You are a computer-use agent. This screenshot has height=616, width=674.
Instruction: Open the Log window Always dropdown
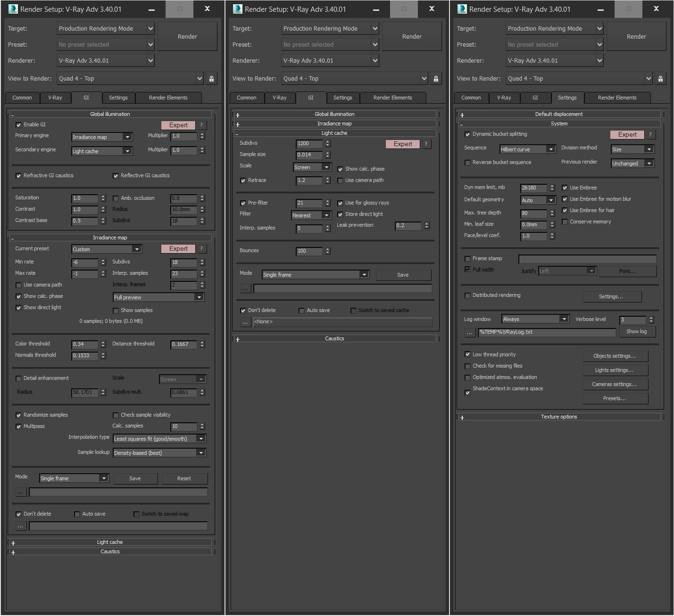click(x=535, y=319)
